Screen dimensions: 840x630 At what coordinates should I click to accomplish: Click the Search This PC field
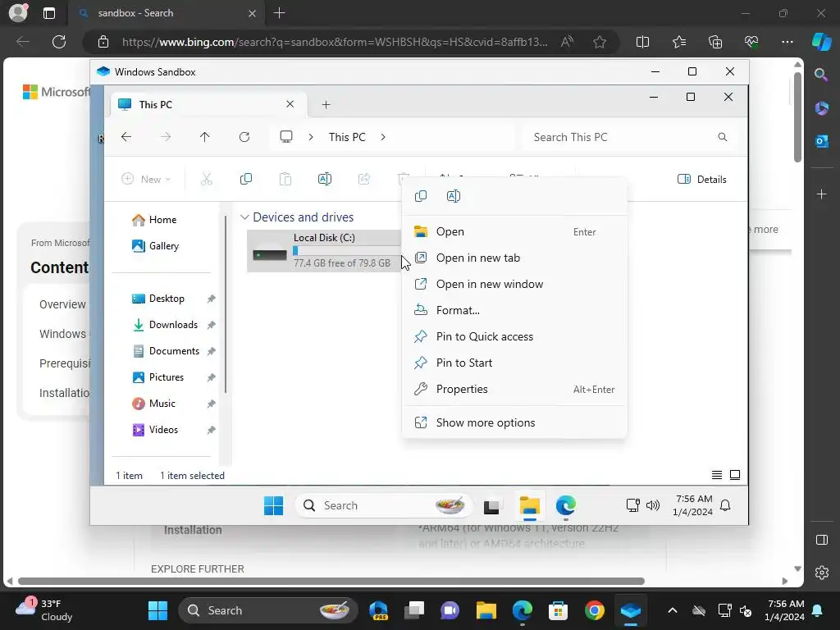629,137
